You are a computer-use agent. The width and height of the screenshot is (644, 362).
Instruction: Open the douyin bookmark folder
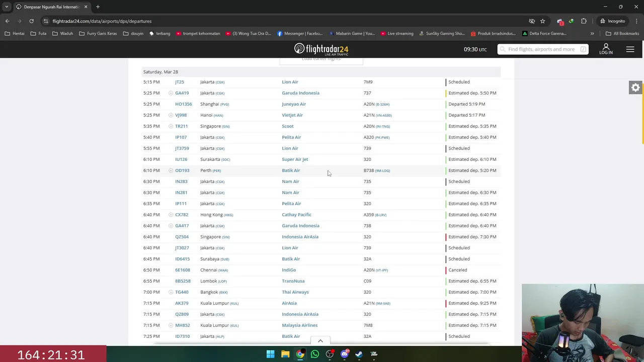pos(133,34)
